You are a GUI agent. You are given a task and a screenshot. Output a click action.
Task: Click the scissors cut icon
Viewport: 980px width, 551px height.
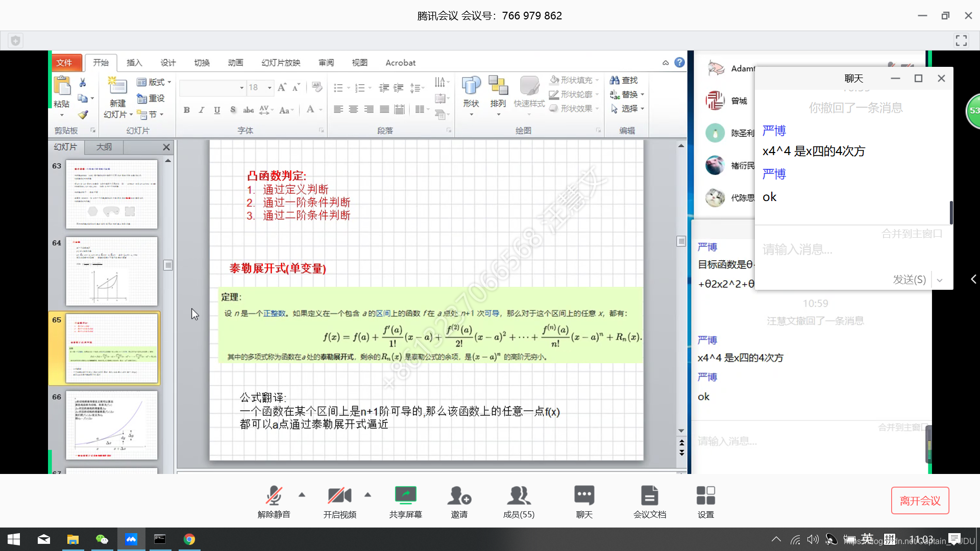pyautogui.click(x=83, y=82)
